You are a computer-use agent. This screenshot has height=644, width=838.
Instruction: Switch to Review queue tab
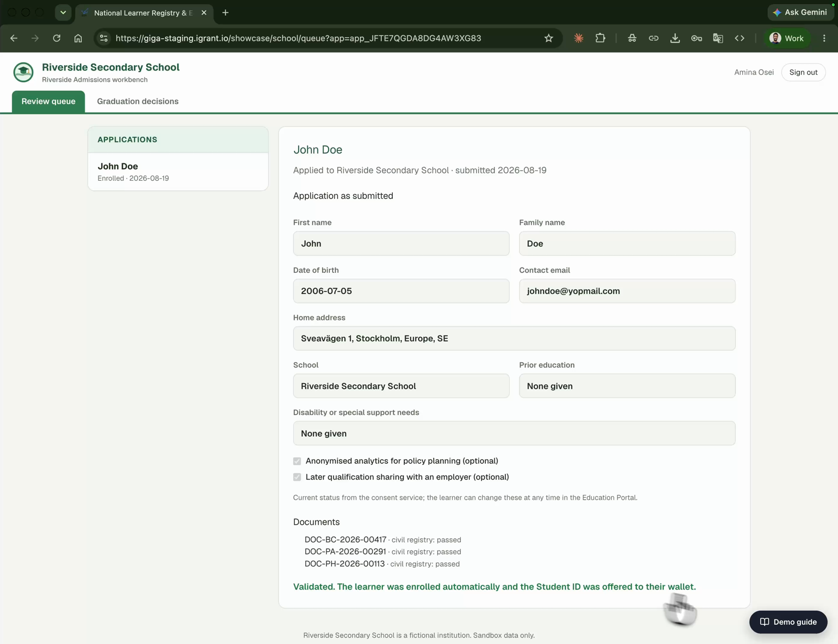pos(48,102)
